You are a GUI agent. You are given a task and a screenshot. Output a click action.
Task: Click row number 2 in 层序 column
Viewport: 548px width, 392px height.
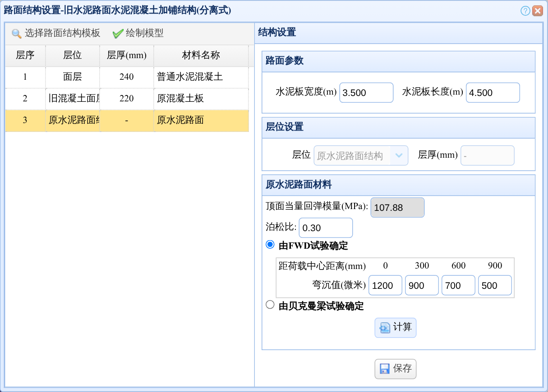pos(25,99)
